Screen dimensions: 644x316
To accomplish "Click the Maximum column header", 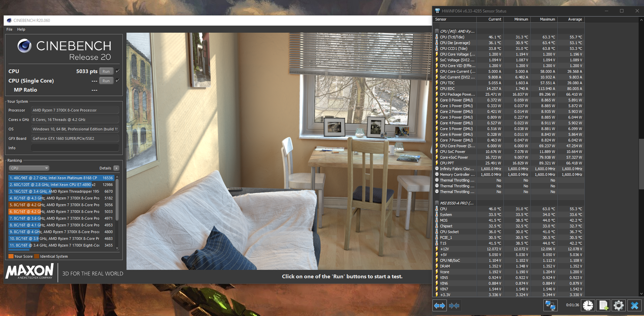I will coord(544,19).
